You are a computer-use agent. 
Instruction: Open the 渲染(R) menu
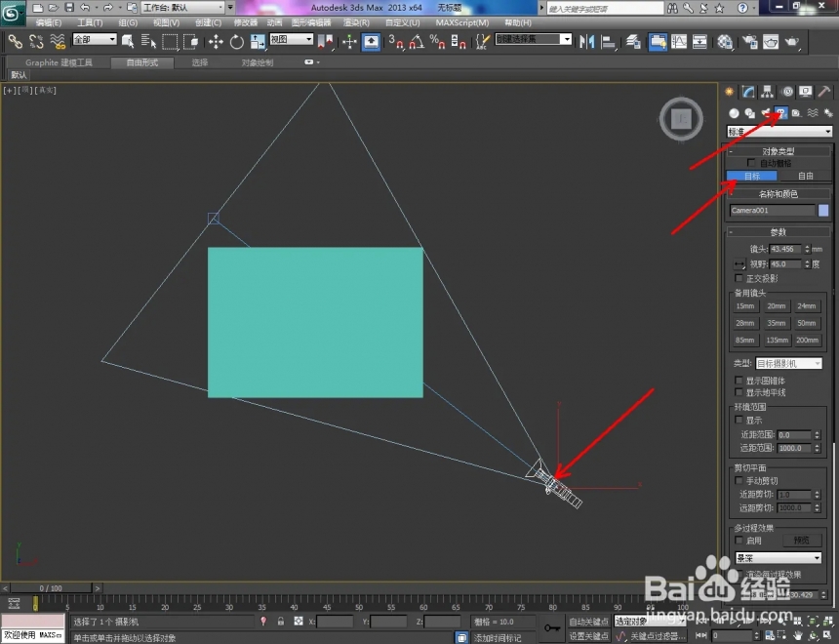click(x=356, y=22)
